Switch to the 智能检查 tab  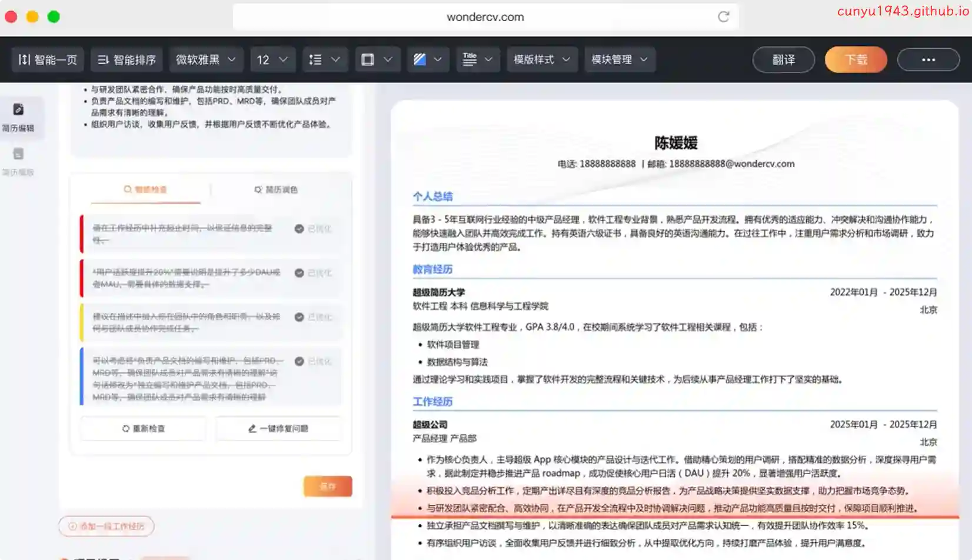point(145,189)
